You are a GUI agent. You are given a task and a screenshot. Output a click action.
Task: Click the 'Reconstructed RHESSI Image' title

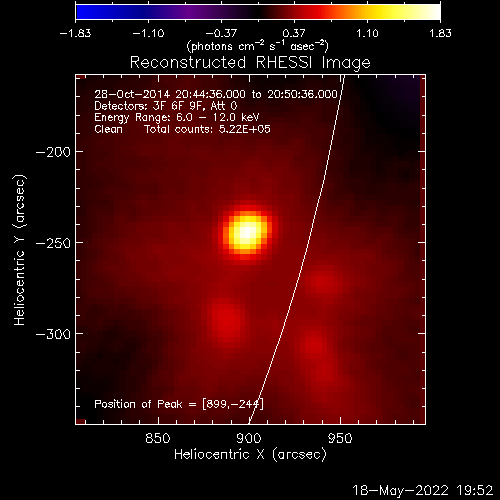250,63
